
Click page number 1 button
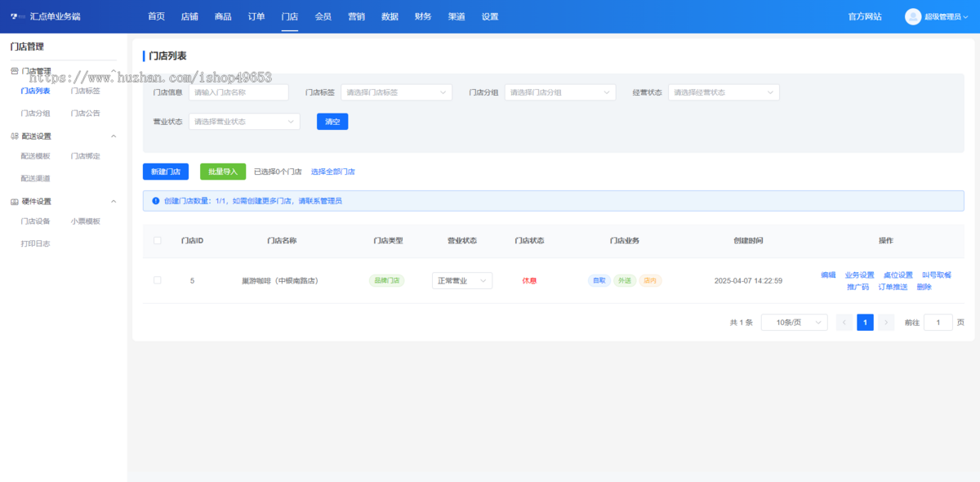865,323
